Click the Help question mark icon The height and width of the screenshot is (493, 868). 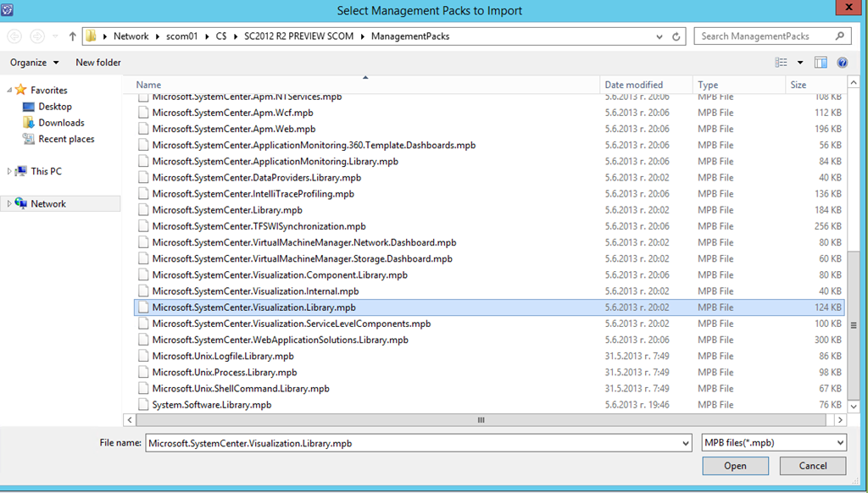click(x=842, y=63)
